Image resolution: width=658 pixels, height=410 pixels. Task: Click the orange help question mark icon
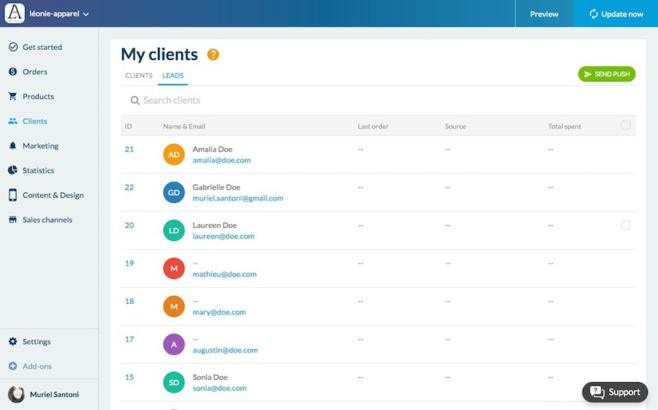tap(213, 55)
